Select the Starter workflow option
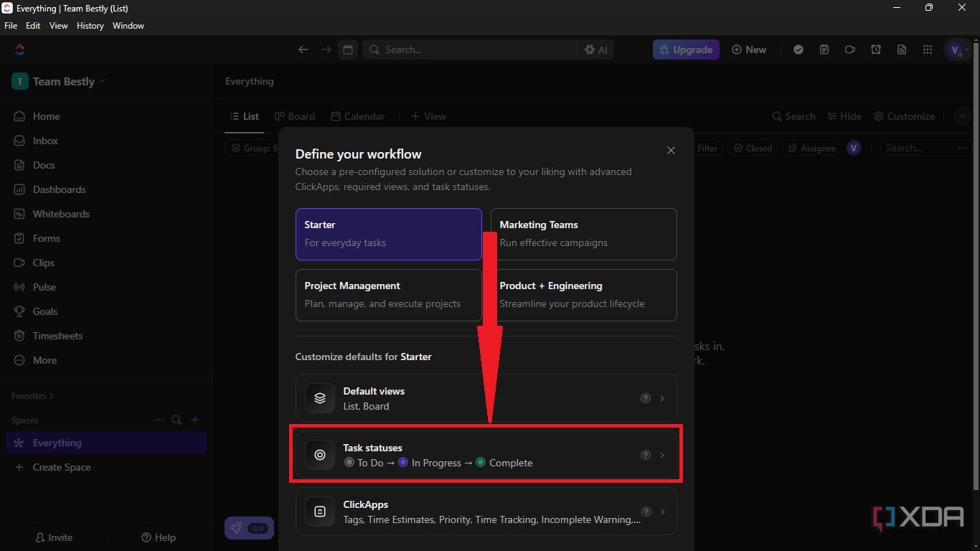Viewport: 980px width, 551px height. [x=388, y=234]
